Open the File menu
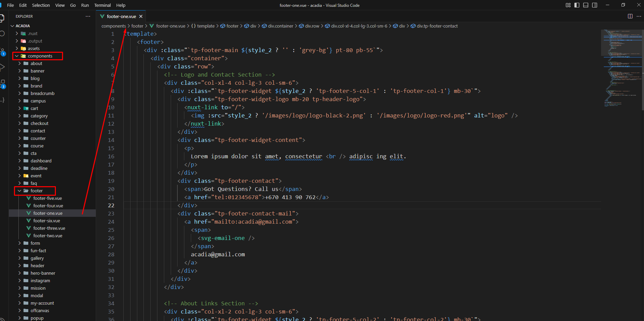The height and width of the screenshot is (321, 644). click(11, 5)
